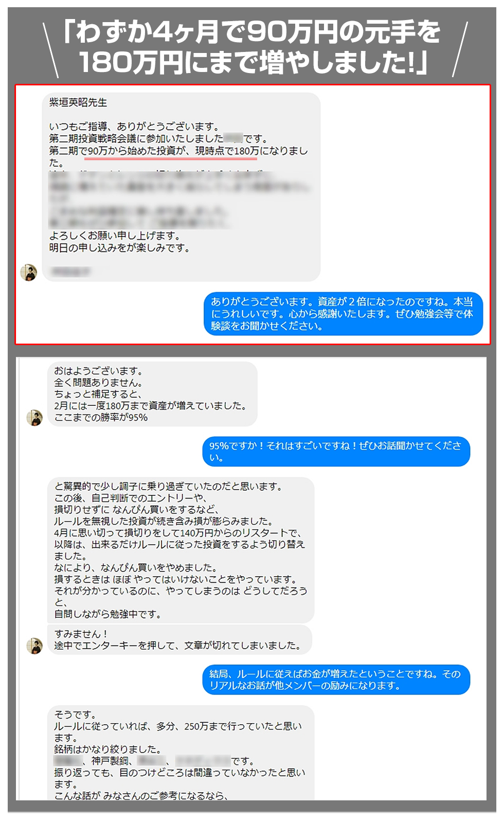Select the headline わずか4ヶ月で90万円の元手を
Screen dimensions: 504x823
pos(252,32)
